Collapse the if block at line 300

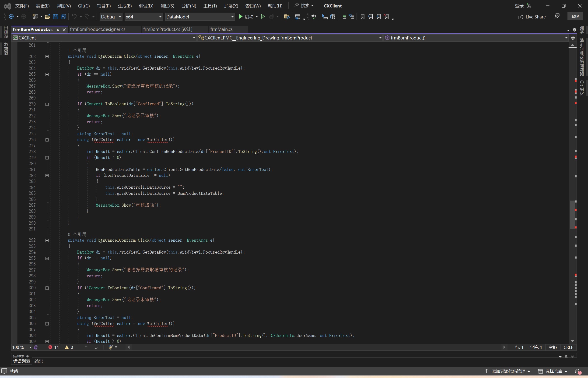pos(47,288)
